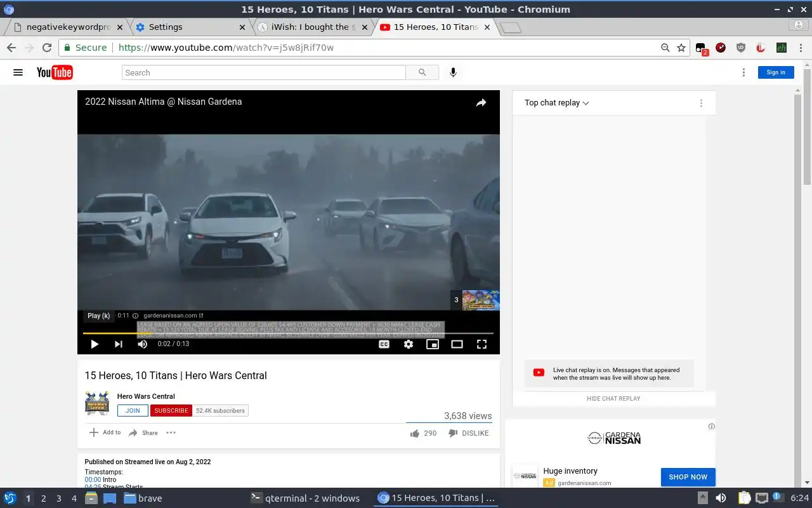Subscribe to Hero Wars Central
Image resolution: width=812 pixels, height=508 pixels.
(171, 411)
